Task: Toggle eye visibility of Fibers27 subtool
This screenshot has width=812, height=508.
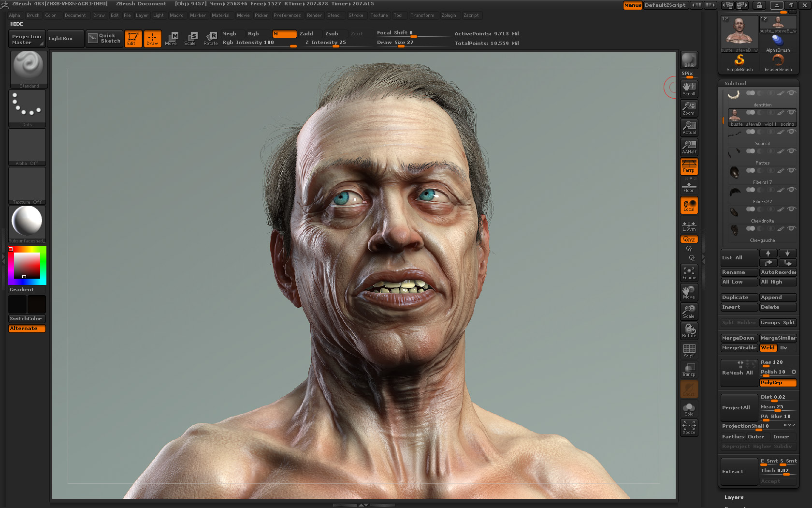Action: click(791, 190)
